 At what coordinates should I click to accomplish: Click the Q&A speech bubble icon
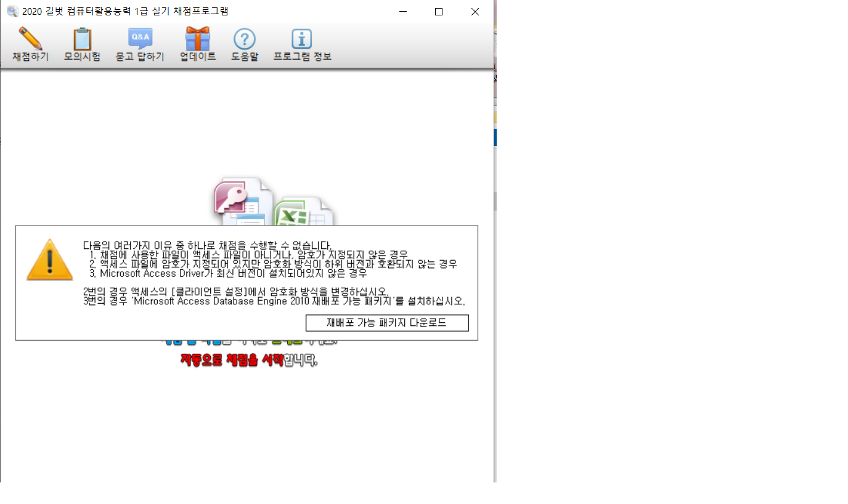pos(140,39)
